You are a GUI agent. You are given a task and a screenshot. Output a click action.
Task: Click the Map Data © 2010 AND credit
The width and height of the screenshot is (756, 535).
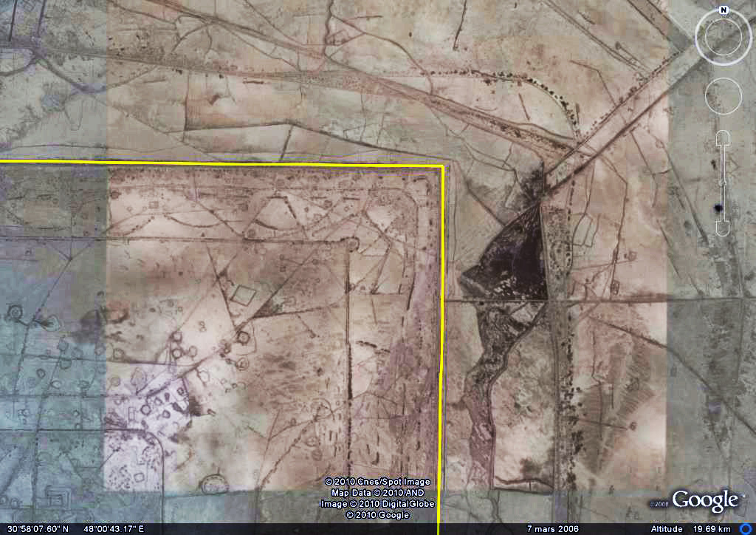pyautogui.click(x=377, y=493)
